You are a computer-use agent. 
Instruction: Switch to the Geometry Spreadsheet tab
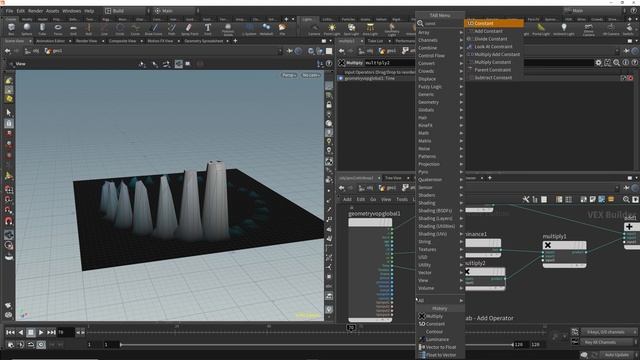click(204, 41)
